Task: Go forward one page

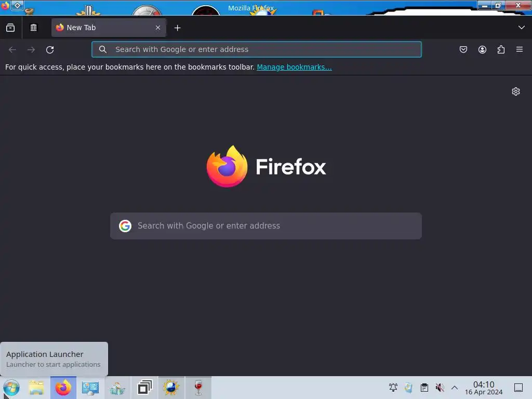Action: click(31, 49)
